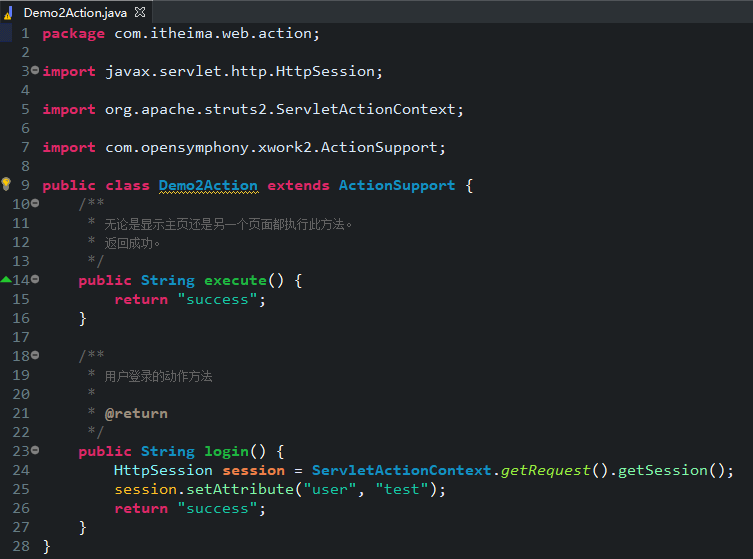
Task: Click the comment on line 11
Action: point(228,224)
